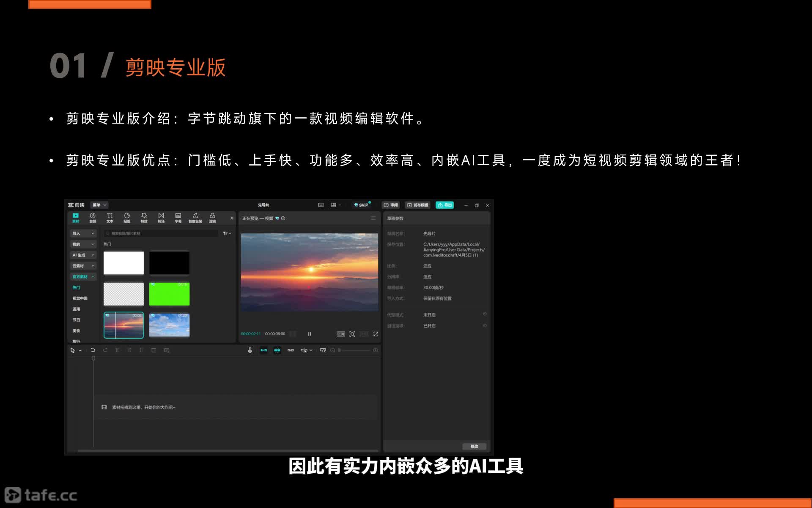Image resolution: width=812 pixels, height=508 pixels.
Task: Open the 字幕 captions tab
Action: (178, 218)
